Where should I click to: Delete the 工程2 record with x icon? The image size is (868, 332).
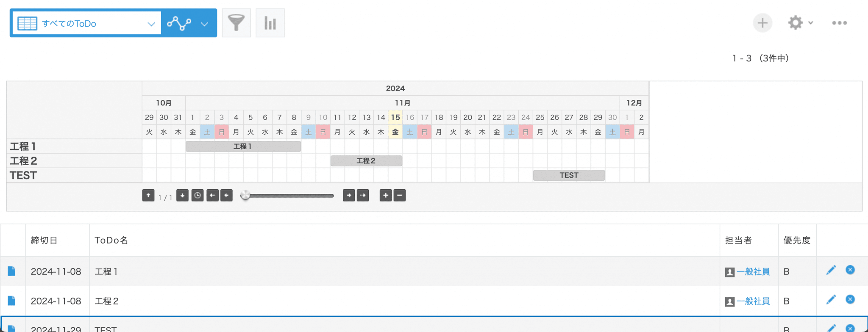pos(850,299)
